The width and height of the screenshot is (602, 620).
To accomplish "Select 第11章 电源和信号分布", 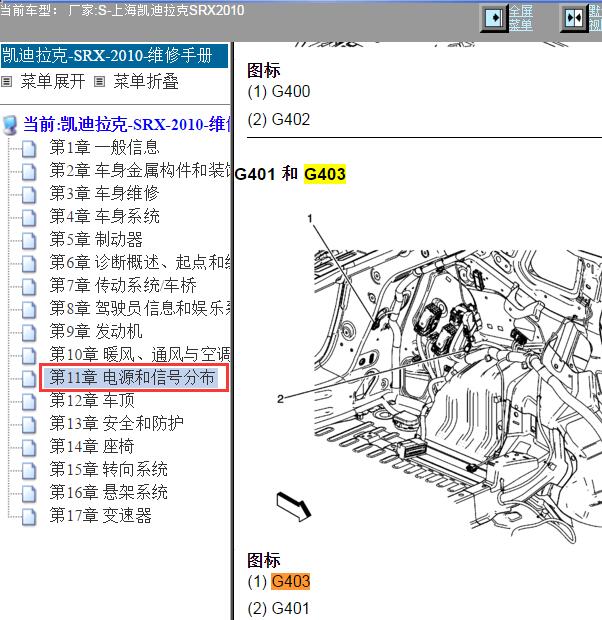I will pos(133,377).
